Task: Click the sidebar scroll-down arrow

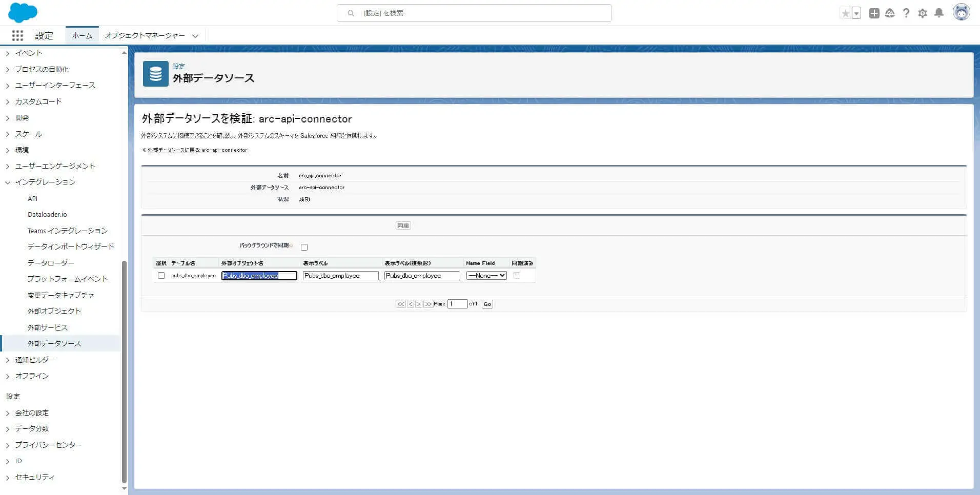Action: (124, 488)
